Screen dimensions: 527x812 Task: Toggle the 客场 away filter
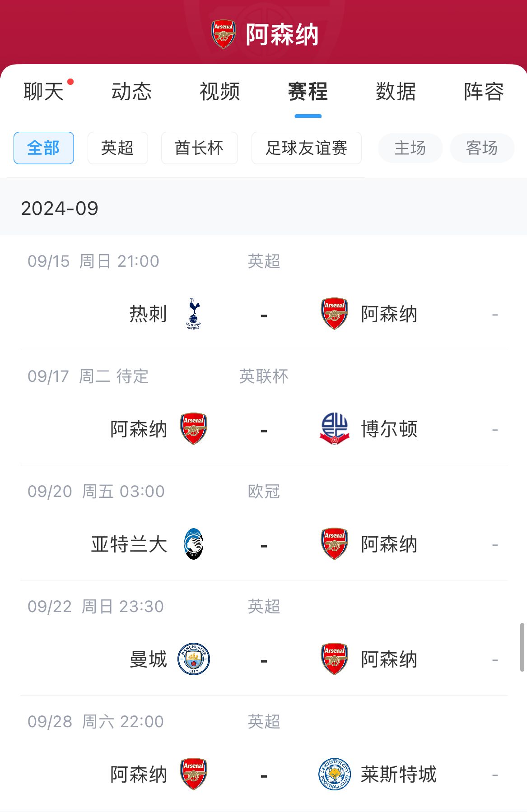coord(482,148)
